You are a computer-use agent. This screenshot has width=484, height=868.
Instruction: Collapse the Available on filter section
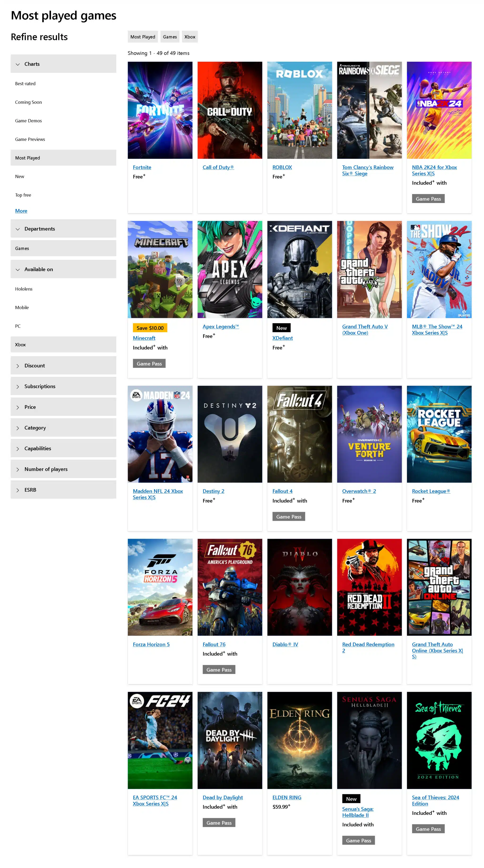tap(63, 269)
